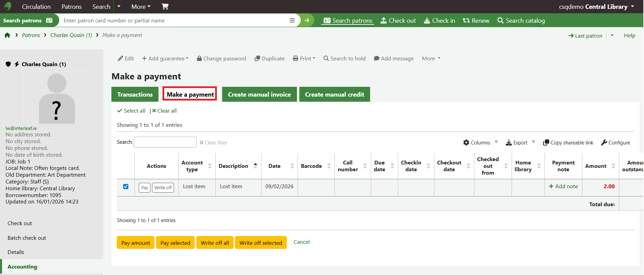Screen dimensions: 644x275
Task: Open the shopping cart icon
Action: pyautogui.click(x=165, y=6)
